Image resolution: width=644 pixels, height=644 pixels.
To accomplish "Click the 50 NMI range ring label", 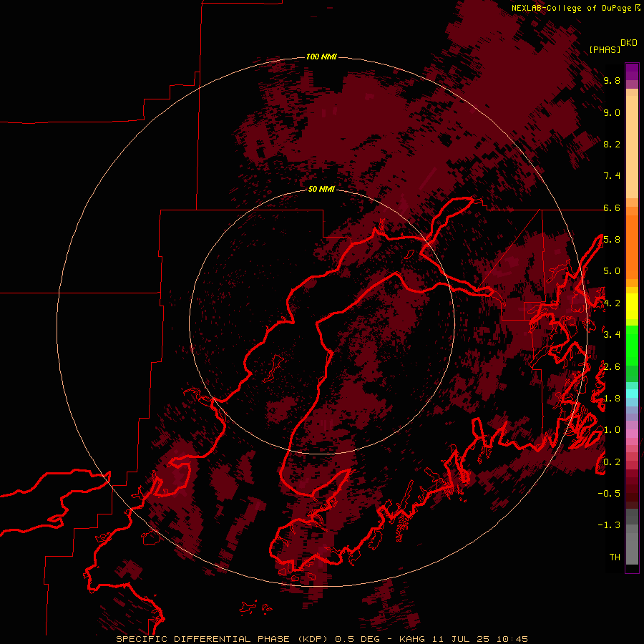I will [x=321, y=189].
